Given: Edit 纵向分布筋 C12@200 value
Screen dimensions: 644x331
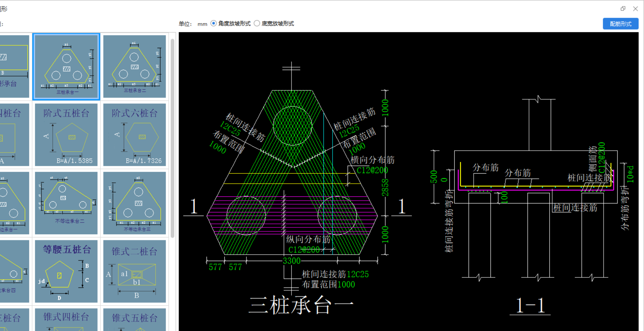Looking at the screenshot, I should [304, 250].
